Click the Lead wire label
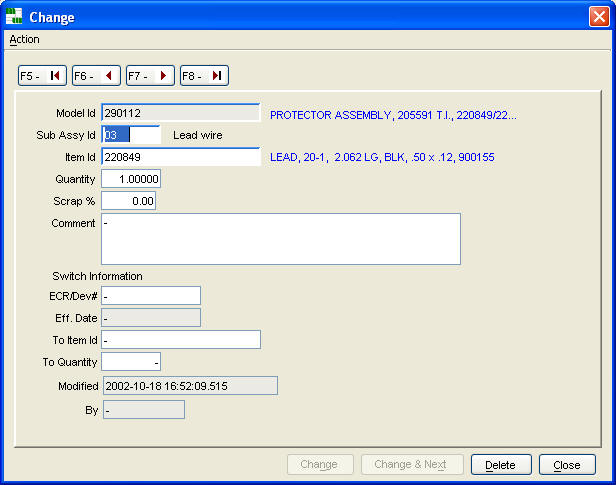616x485 pixels. 198,135
